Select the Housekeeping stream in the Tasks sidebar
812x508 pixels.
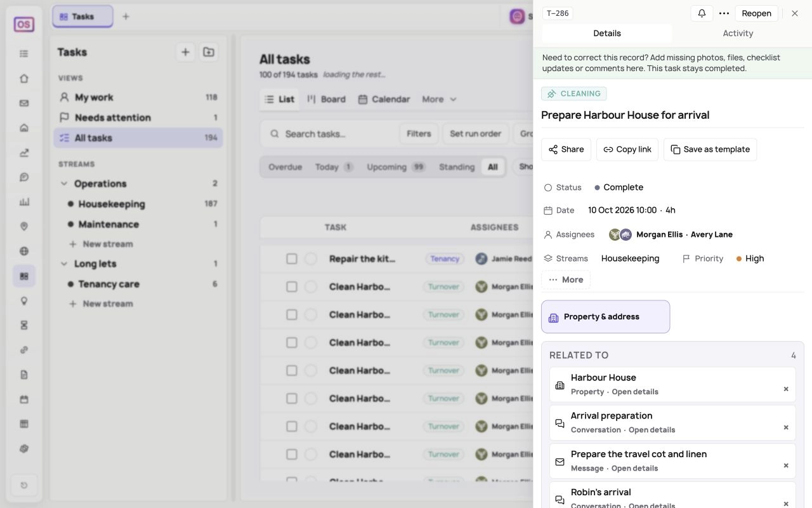click(x=138, y=204)
